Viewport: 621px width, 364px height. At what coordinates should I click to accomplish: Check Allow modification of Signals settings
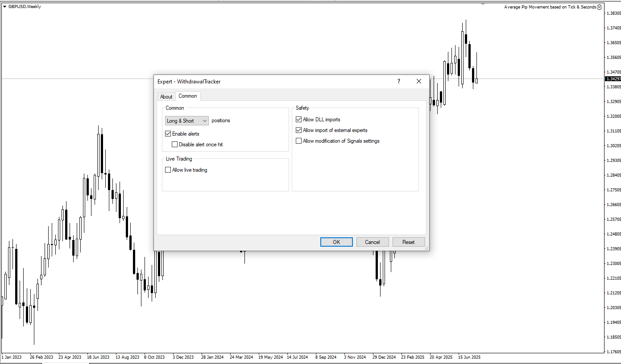pyautogui.click(x=299, y=141)
